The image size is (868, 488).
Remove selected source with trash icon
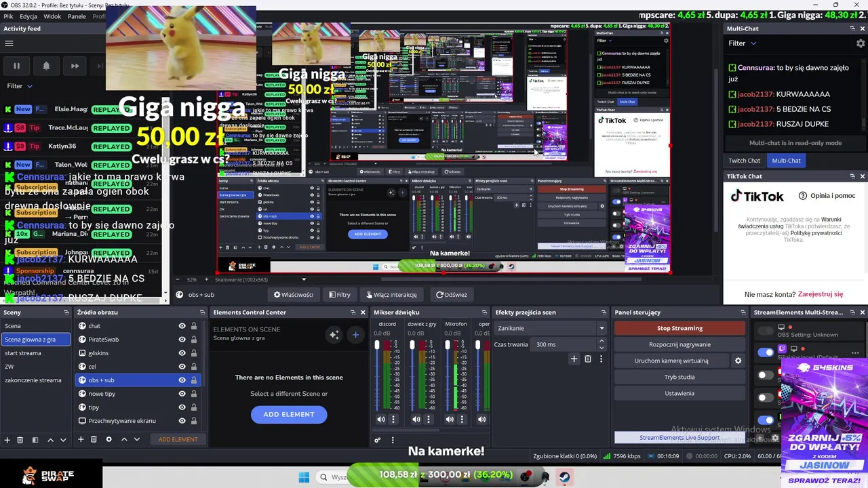pyautogui.click(x=94, y=440)
